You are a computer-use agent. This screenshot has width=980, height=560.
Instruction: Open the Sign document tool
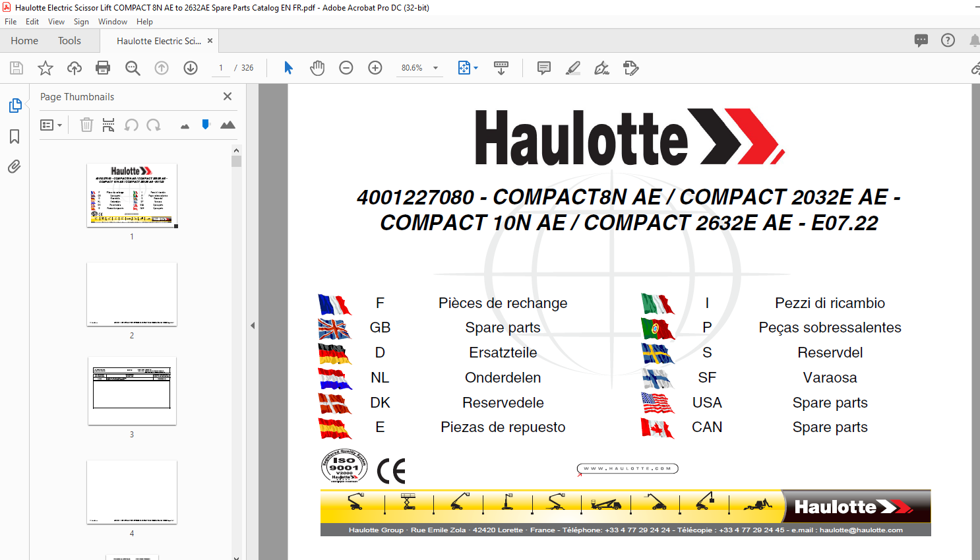[601, 68]
